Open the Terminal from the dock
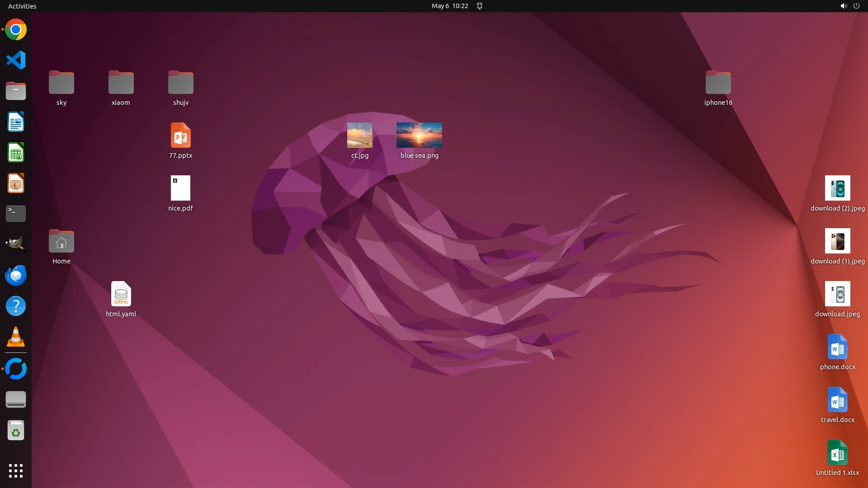 click(16, 214)
